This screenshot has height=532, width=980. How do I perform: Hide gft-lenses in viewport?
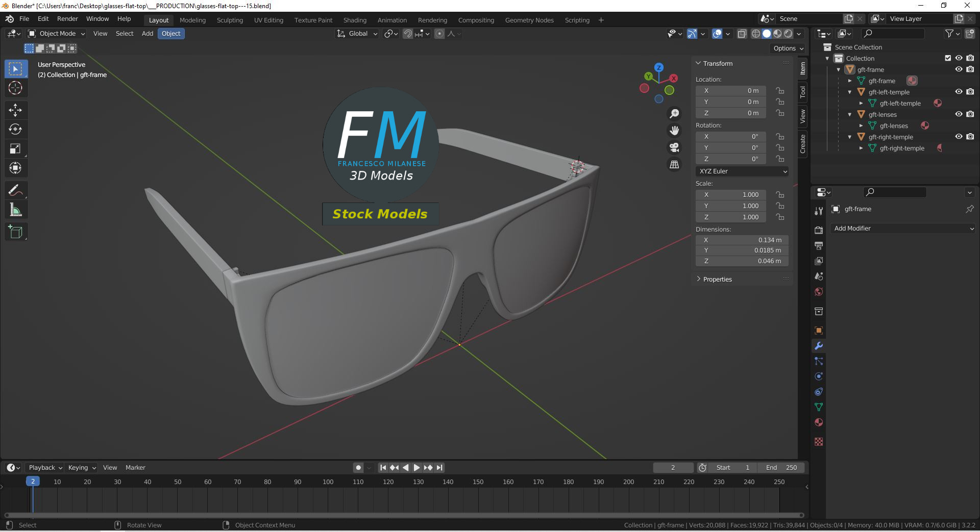[x=959, y=114]
